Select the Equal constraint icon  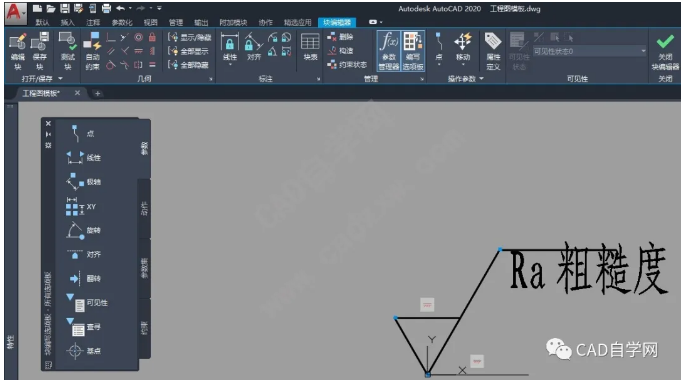pos(152,65)
